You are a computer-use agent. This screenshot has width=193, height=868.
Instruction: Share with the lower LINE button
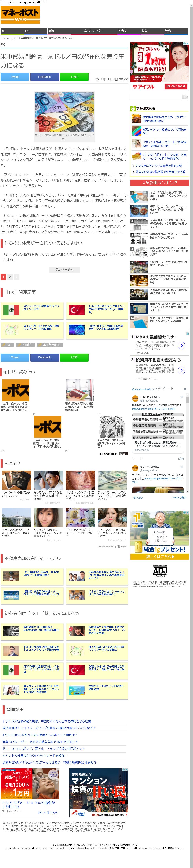pyautogui.click(x=74, y=358)
